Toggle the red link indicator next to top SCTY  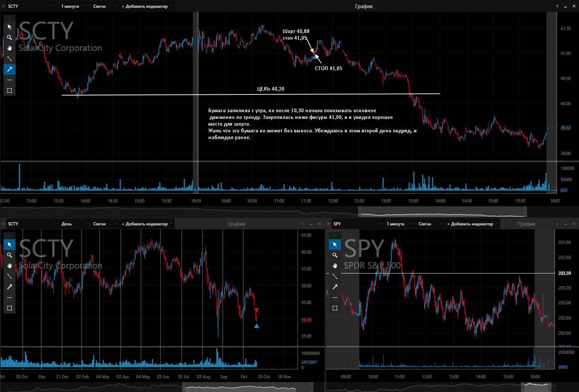(4, 6)
